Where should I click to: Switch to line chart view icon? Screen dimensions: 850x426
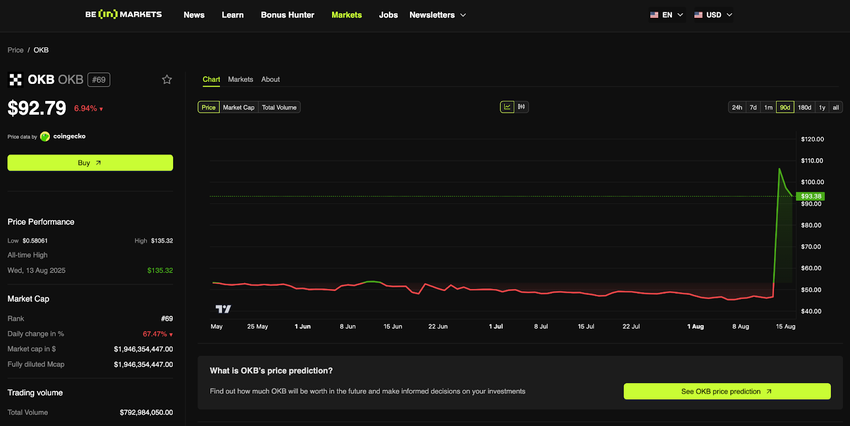point(507,107)
